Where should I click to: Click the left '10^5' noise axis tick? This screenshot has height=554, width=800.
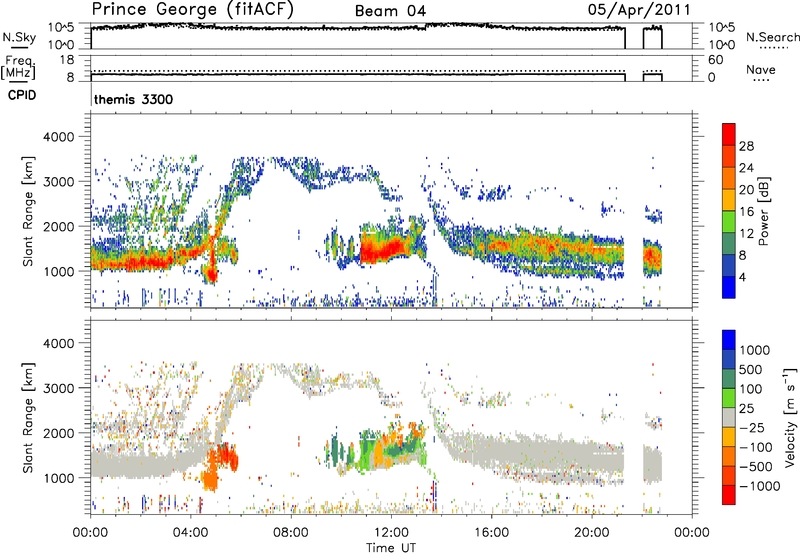coord(61,27)
